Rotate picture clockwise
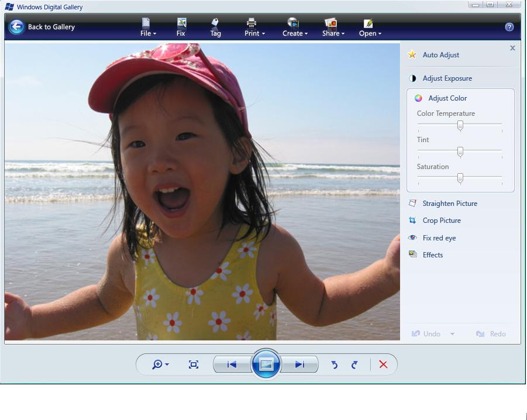 click(354, 364)
